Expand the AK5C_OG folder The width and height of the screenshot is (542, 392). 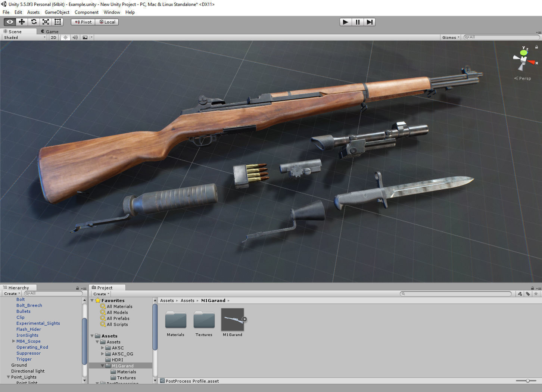point(103,354)
